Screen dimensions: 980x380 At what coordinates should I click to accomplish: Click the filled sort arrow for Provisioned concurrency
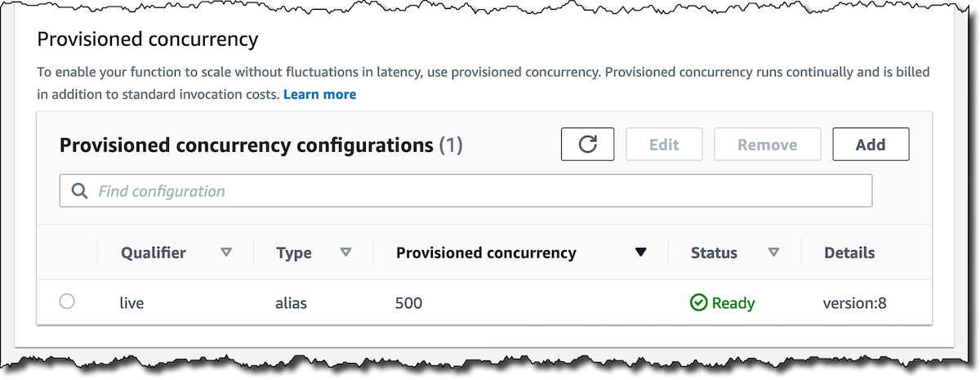640,253
